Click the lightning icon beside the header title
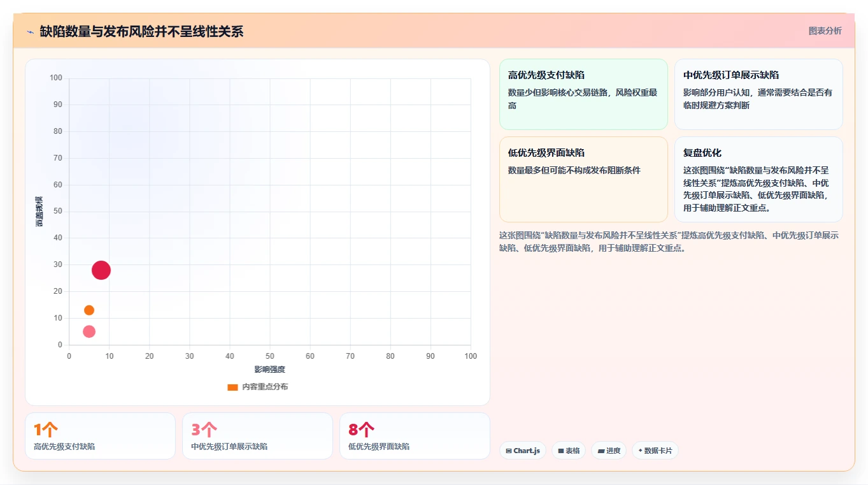Viewport: 868px width, 485px height. [30, 32]
